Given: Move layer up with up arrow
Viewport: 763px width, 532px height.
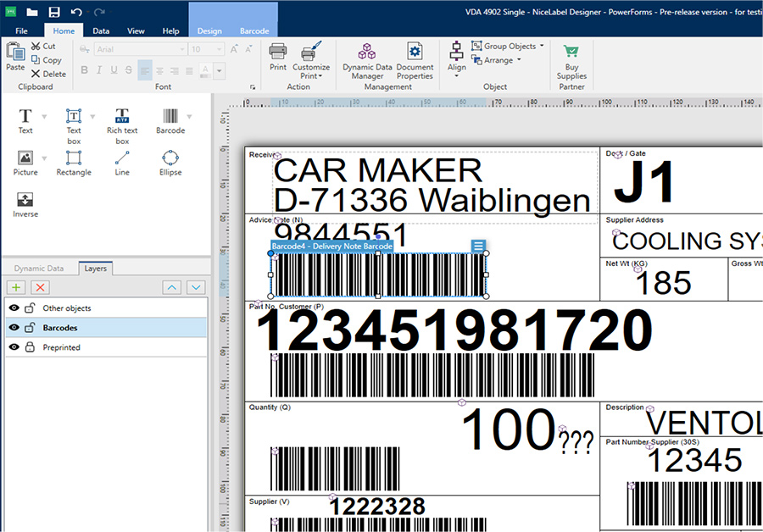Looking at the screenshot, I should click(x=172, y=287).
